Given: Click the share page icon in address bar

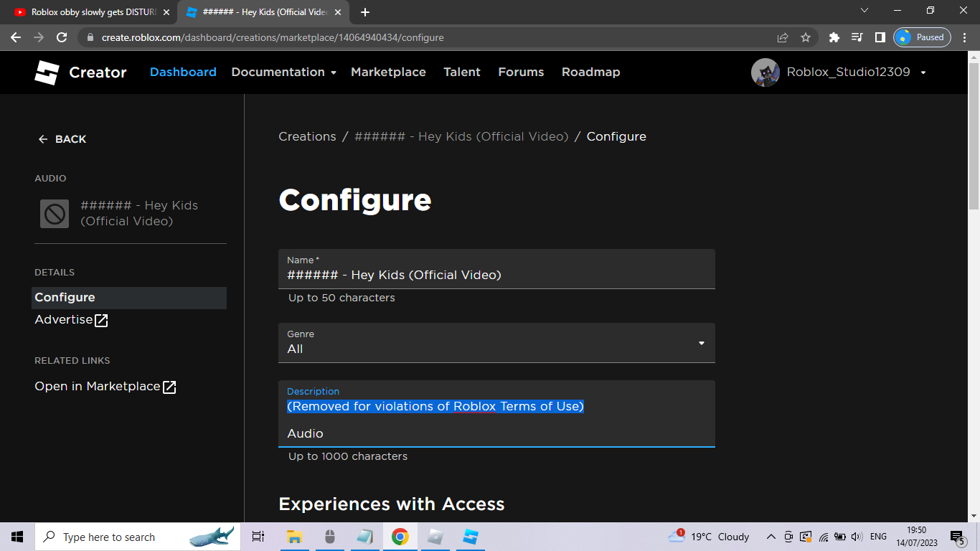Looking at the screenshot, I should [x=783, y=37].
